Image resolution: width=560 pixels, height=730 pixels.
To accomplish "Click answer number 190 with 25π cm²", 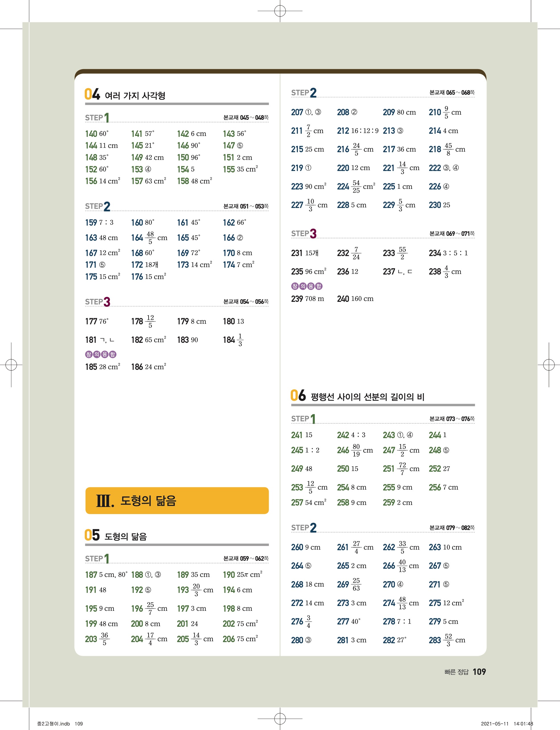I will 229,575.
